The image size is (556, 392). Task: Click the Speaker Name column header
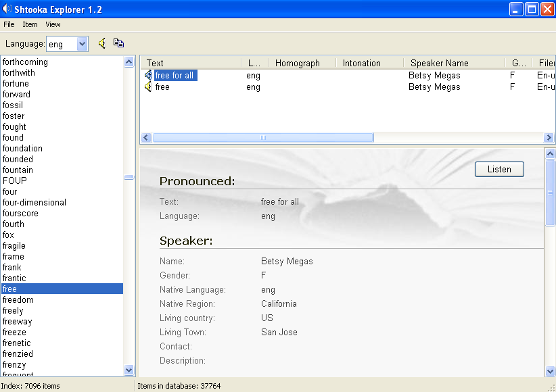click(455, 63)
